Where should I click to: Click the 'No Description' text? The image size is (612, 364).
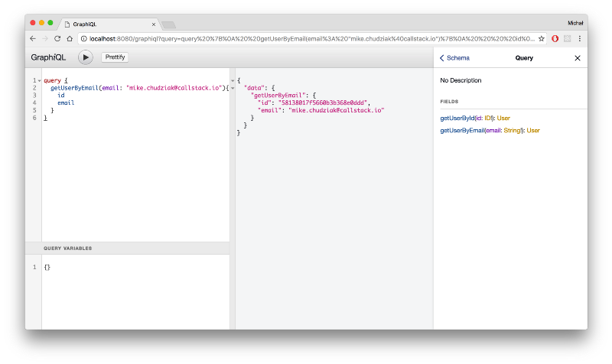point(461,80)
